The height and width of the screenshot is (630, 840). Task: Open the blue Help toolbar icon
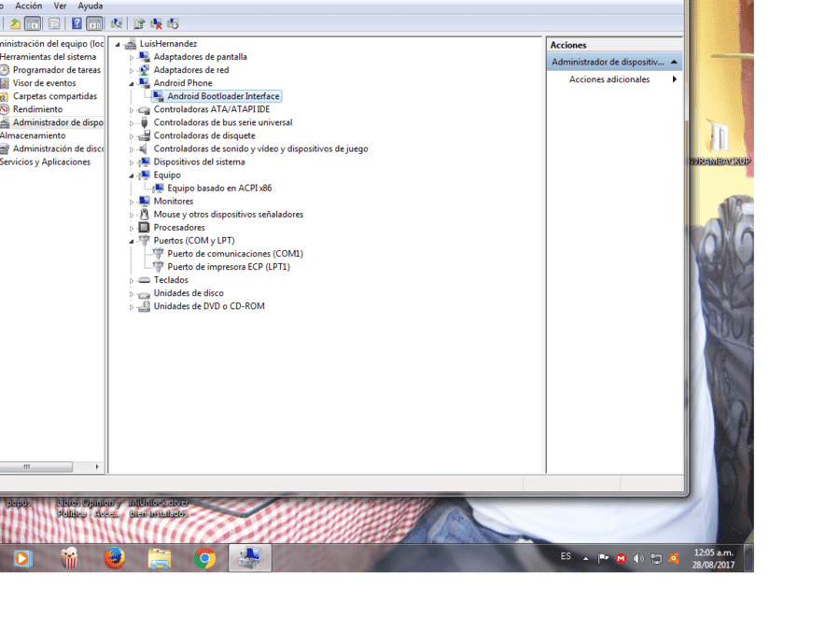tap(77, 23)
